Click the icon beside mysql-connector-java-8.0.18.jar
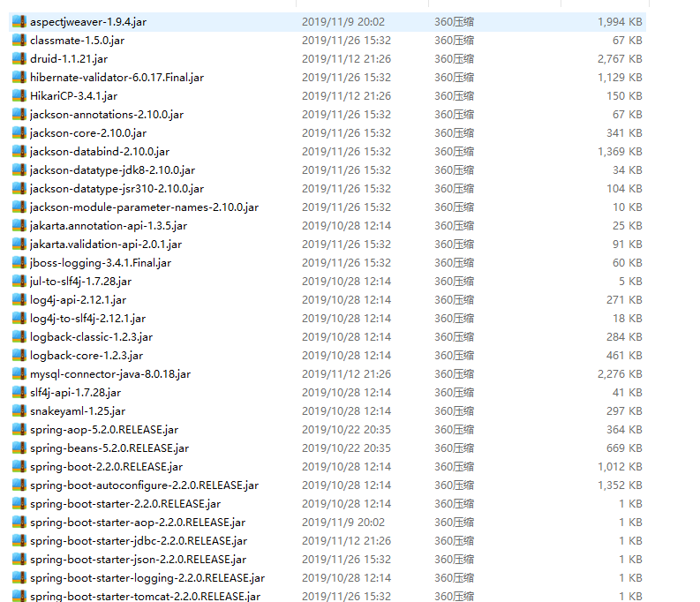Image resolution: width=700 pixels, height=602 pixels. pyautogui.click(x=19, y=373)
